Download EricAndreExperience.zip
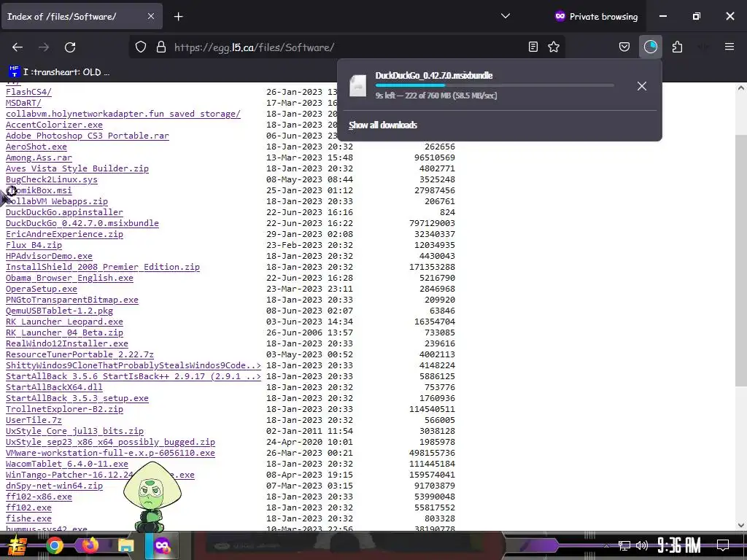 click(x=64, y=234)
